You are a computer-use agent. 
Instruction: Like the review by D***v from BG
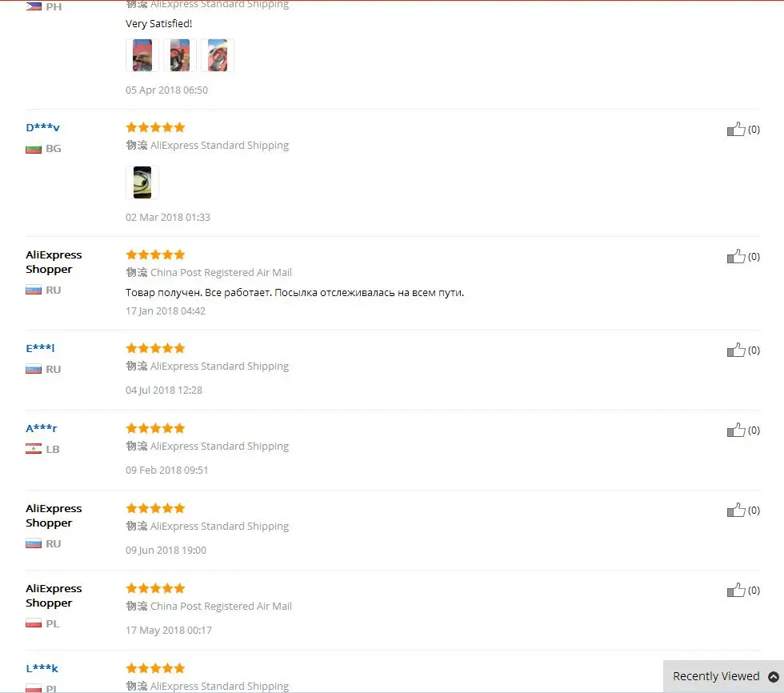(x=736, y=130)
